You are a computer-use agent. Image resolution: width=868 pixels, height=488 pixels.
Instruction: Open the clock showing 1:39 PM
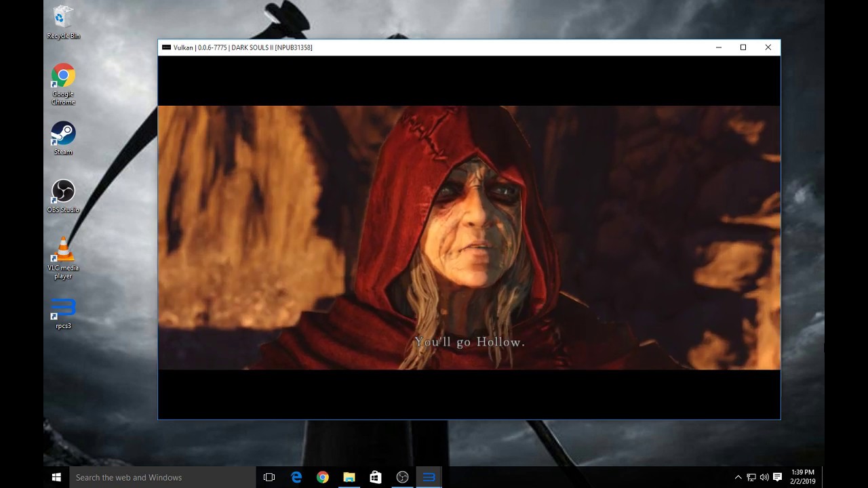tap(803, 477)
